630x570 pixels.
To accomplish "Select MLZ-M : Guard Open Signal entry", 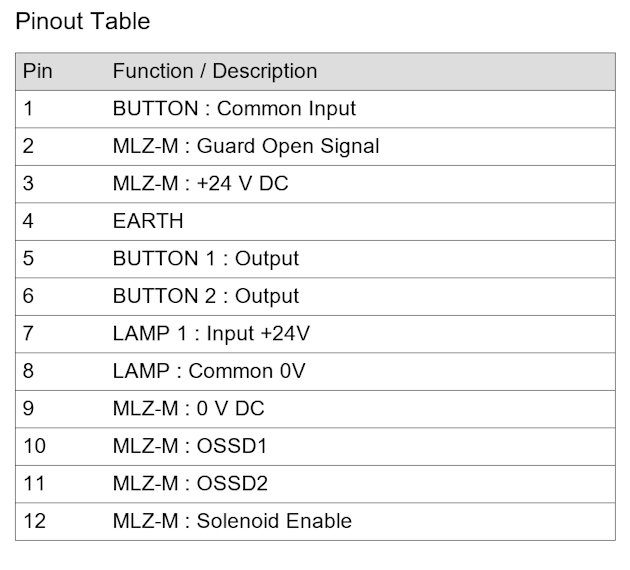I will click(246, 146).
